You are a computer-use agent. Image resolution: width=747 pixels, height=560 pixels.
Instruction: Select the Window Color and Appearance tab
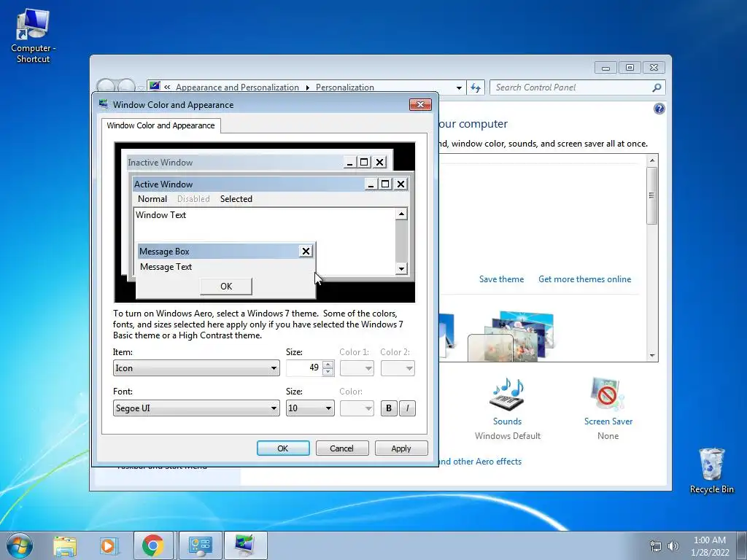pos(160,125)
